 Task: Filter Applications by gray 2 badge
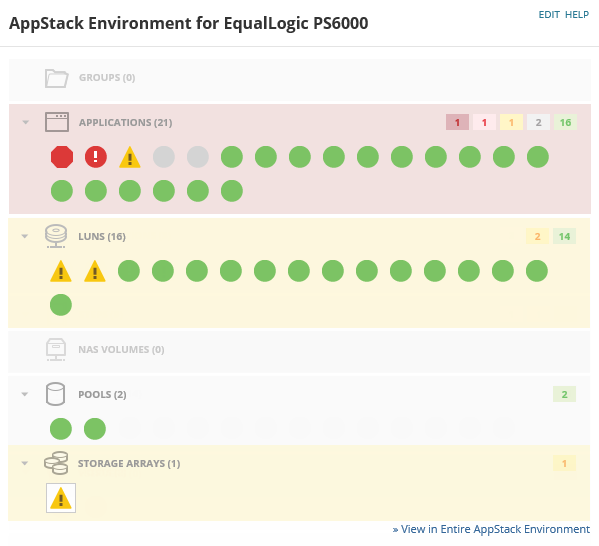pyautogui.click(x=539, y=122)
